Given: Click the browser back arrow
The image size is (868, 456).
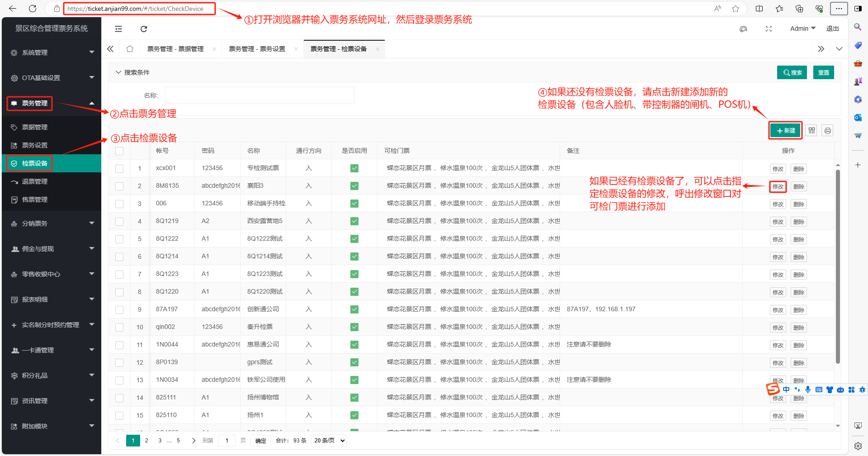Looking at the screenshot, I should click(x=13, y=9).
